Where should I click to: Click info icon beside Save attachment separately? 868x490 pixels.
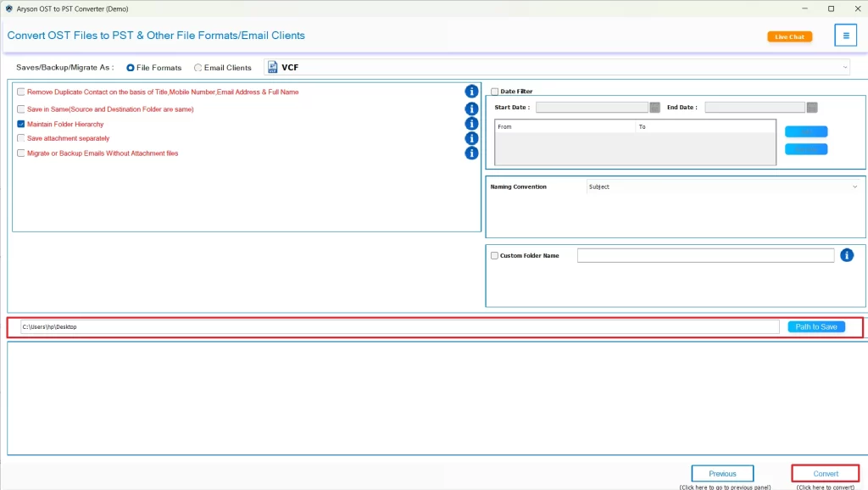pos(471,138)
